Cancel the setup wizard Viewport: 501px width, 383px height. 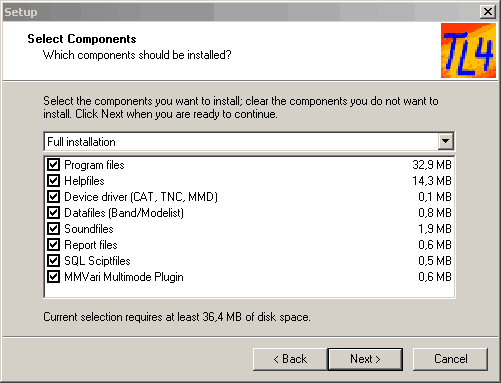pyautogui.click(x=450, y=359)
